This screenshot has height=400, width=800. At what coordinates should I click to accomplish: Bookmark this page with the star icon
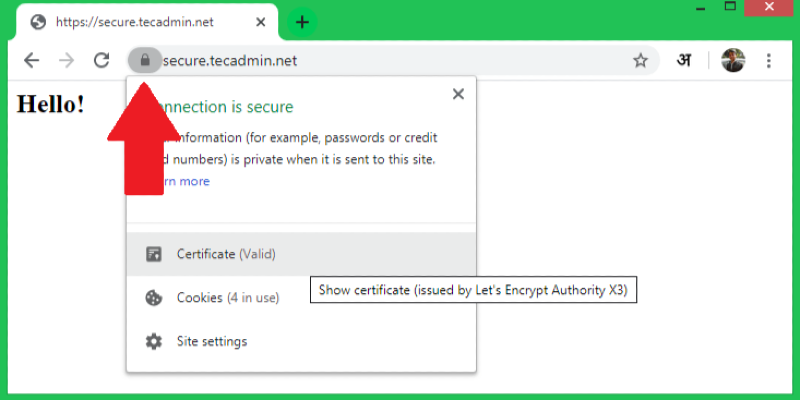[640, 61]
